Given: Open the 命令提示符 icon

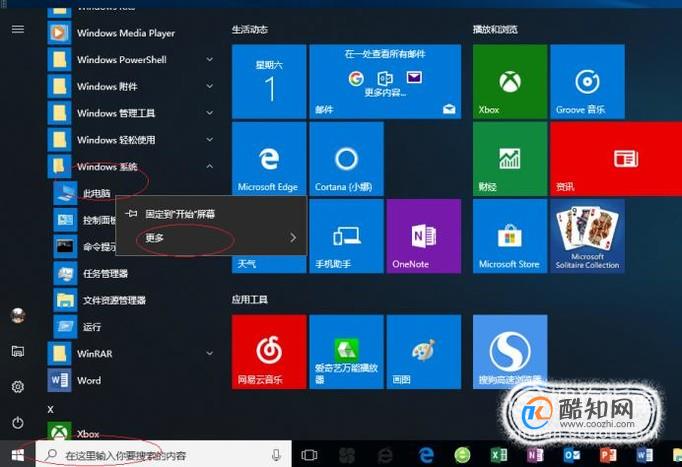Looking at the screenshot, I should pyautogui.click(x=65, y=247).
